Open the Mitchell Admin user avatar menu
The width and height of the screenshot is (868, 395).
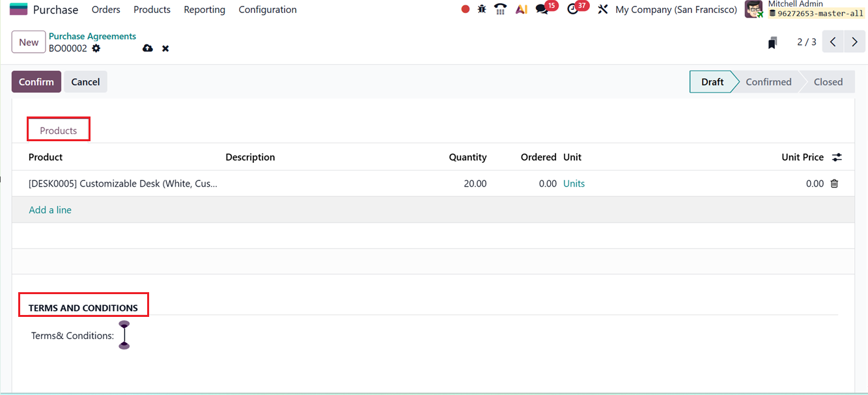pyautogui.click(x=754, y=9)
